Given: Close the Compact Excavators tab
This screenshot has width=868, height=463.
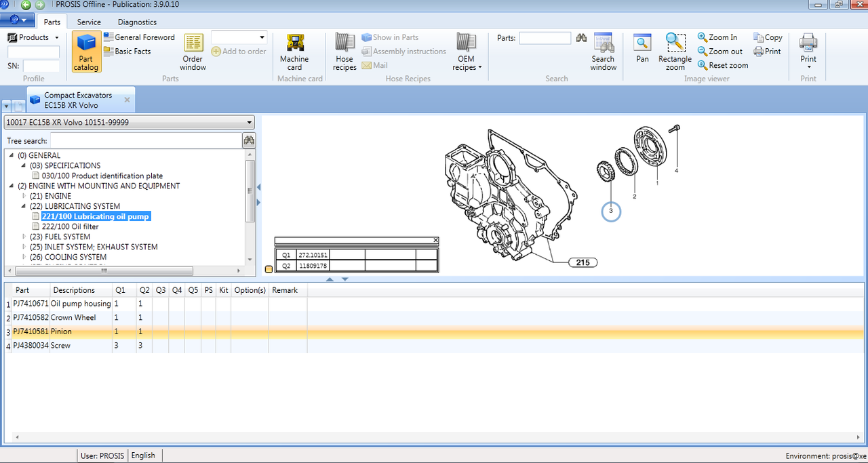Looking at the screenshot, I should [127, 100].
